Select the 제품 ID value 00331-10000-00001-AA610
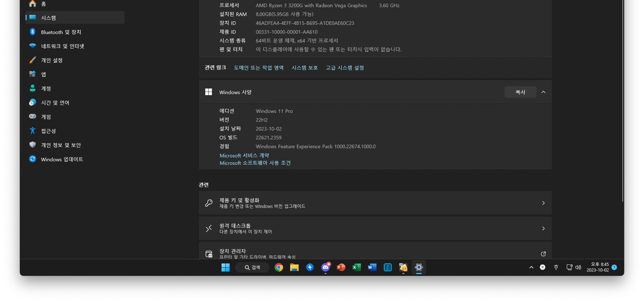This screenshot has width=644, height=302. [x=287, y=32]
